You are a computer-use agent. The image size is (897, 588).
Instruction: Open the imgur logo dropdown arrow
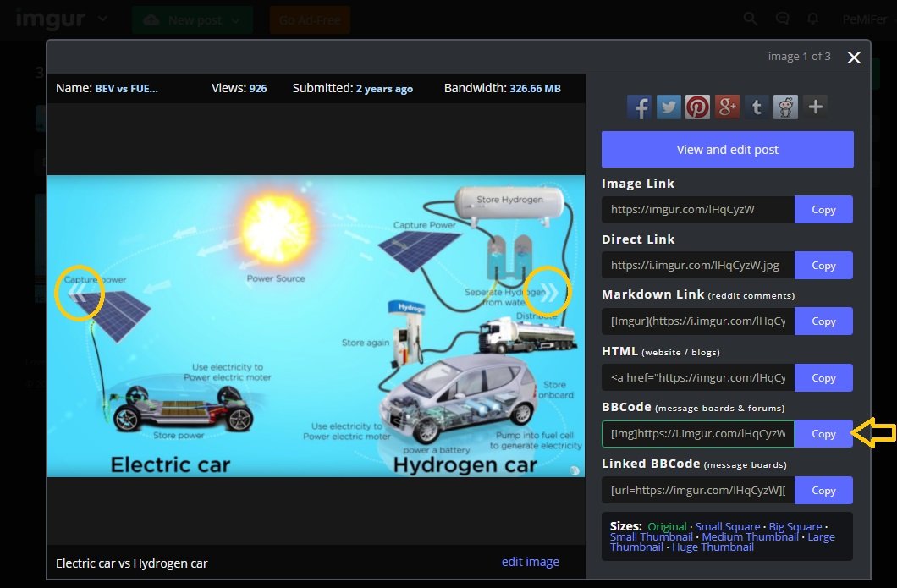point(102,19)
